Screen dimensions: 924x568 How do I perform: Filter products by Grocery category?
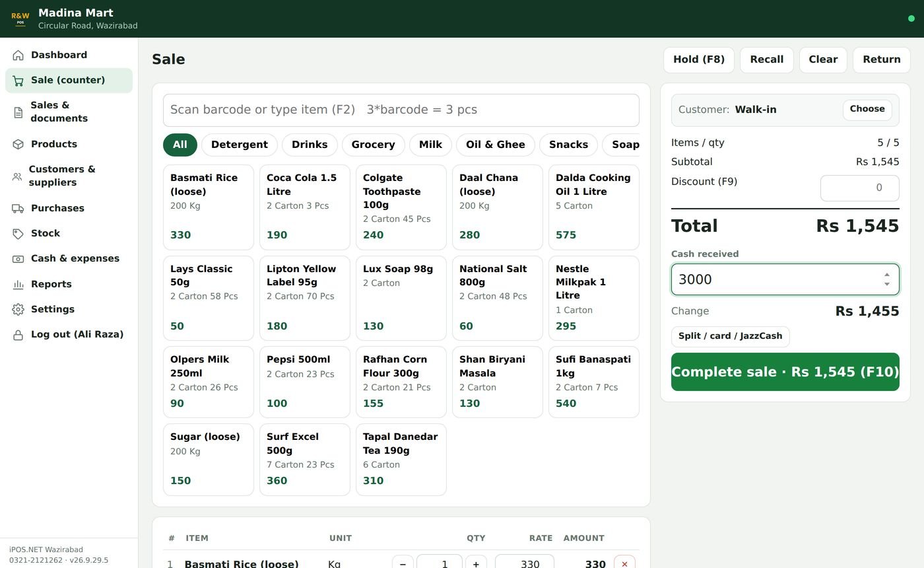tap(373, 145)
